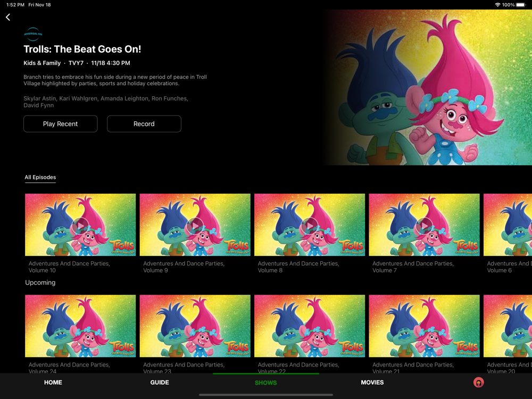The image size is (532, 399).
Task: Click 'Adventures And Dance Parties, Volume 8' caption
Action: 298,267
